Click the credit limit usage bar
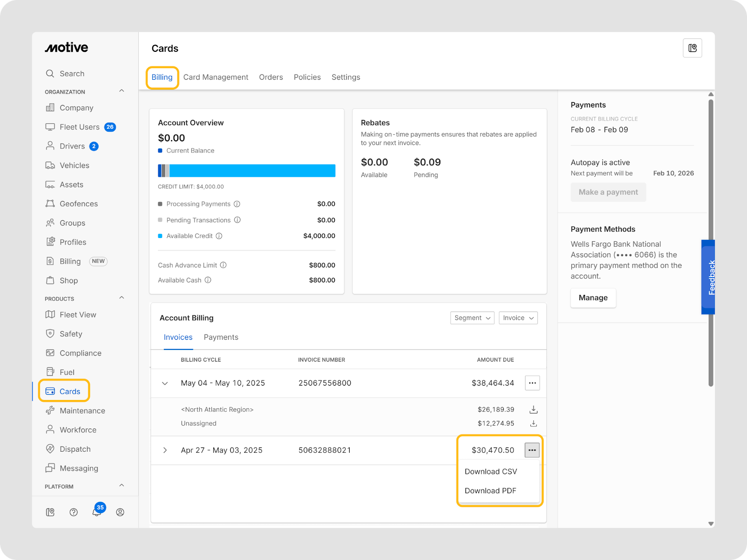The width and height of the screenshot is (747, 560). pyautogui.click(x=247, y=171)
